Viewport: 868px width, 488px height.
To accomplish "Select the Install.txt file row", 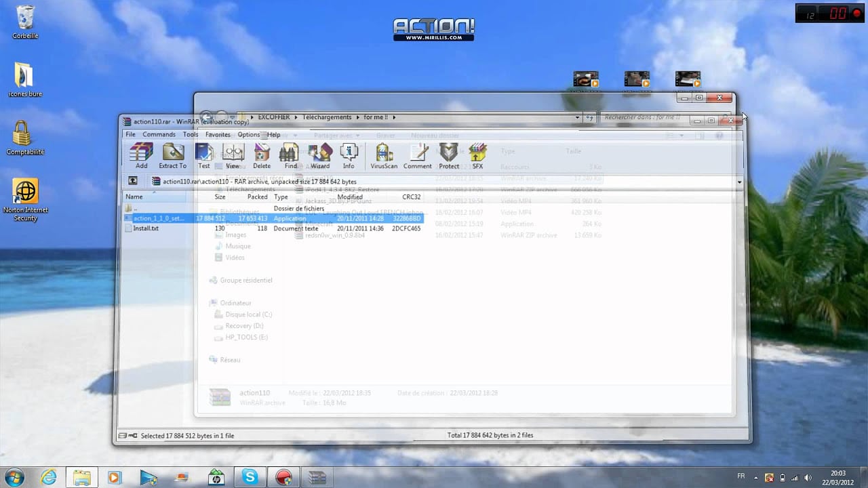I will (x=273, y=228).
